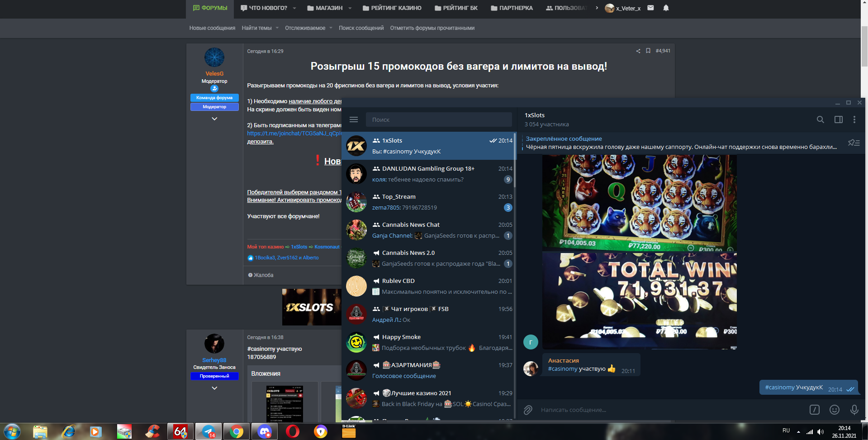868x440 pixels.
Task: Open РЕЙТИНГ КАЗИНО menu item
Action: pyautogui.click(x=392, y=8)
